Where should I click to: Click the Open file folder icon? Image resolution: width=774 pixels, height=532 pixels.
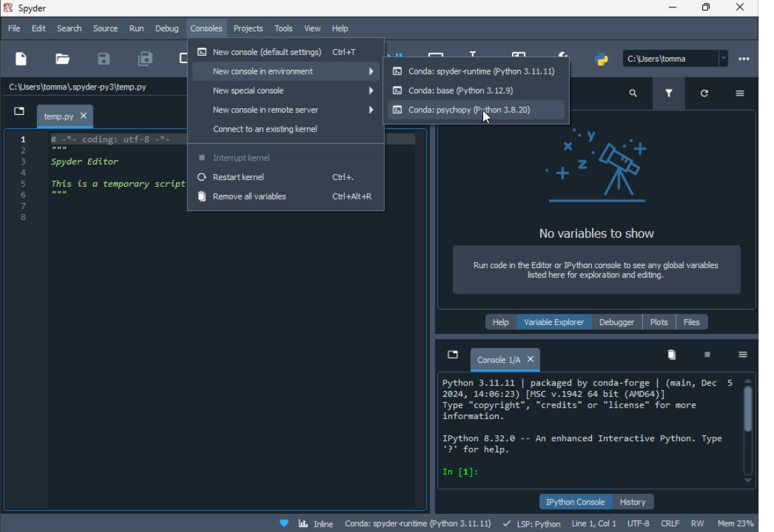[62, 59]
